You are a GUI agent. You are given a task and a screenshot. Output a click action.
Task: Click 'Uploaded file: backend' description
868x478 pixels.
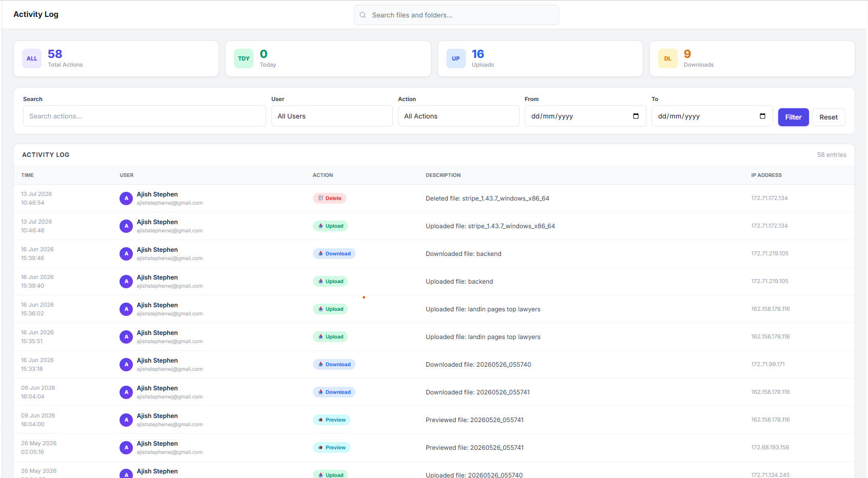click(x=459, y=282)
